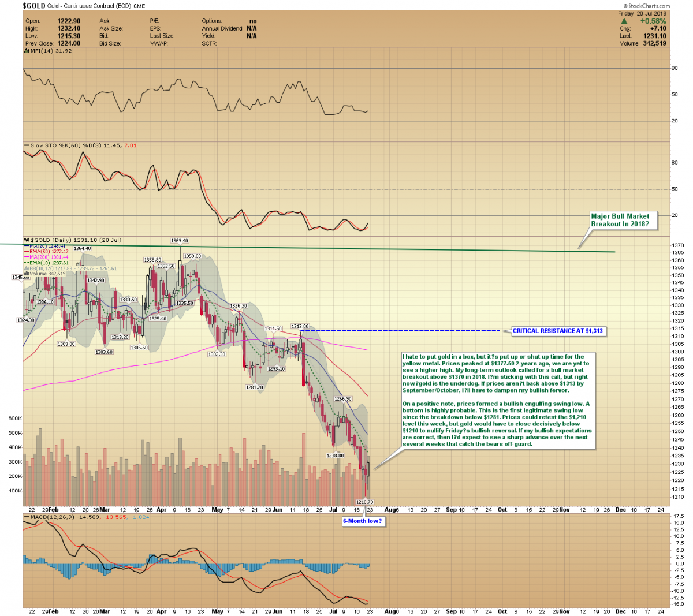Click the EMA(10) 1237.61 legend entry

point(46,263)
